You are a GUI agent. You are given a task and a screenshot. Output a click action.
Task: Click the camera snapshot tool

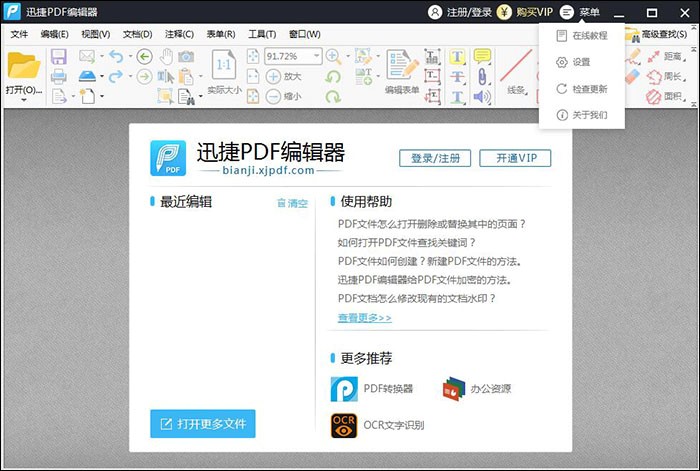(186, 57)
